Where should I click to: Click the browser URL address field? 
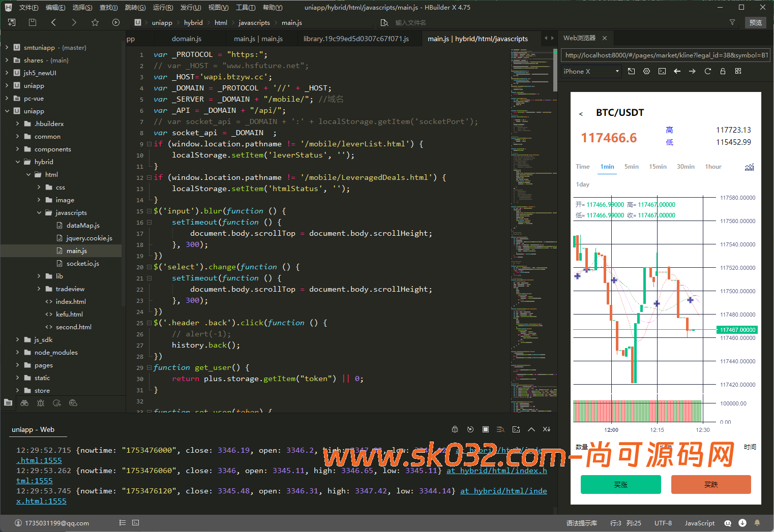(x=666, y=55)
